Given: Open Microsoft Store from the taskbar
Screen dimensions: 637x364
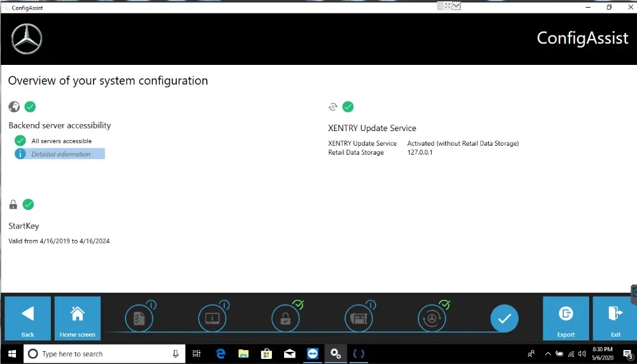Looking at the screenshot, I should [x=266, y=354].
